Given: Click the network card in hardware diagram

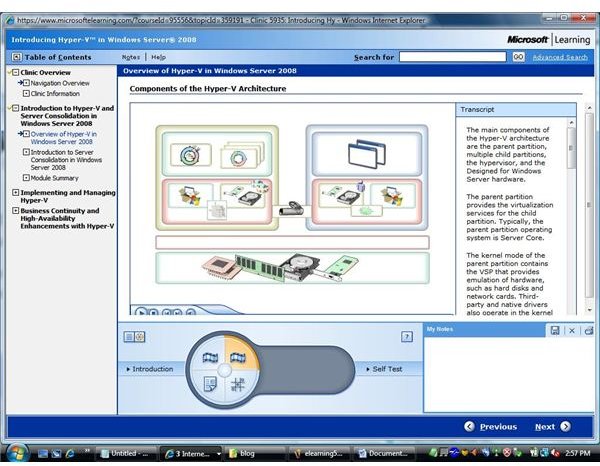Looking at the screenshot, I should coord(338,268).
